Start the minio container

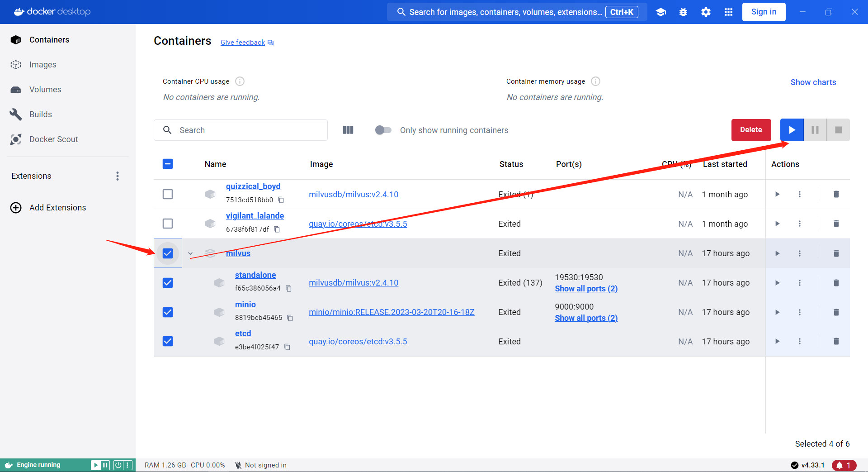(777, 312)
